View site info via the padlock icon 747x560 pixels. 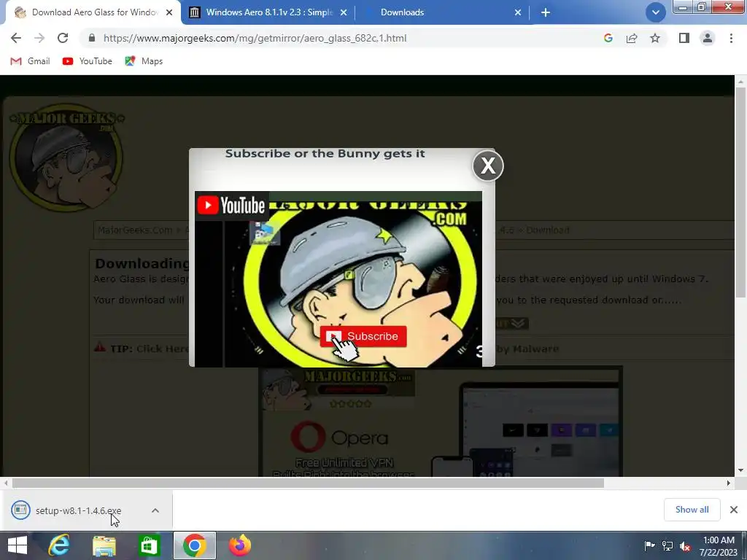(92, 38)
